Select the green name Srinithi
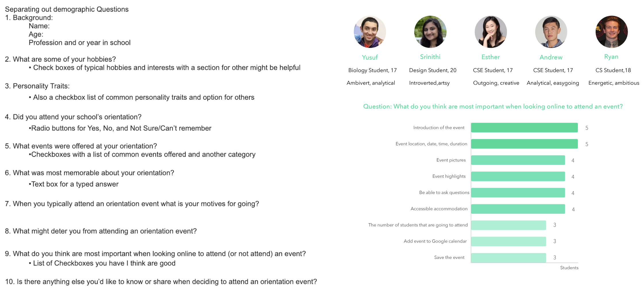The width and height of the screenshot is (644, 289). (x=430, y=57)
